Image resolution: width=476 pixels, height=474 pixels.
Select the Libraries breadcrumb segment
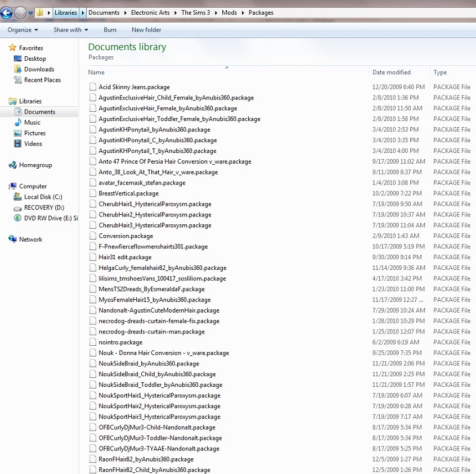(66, 12)
